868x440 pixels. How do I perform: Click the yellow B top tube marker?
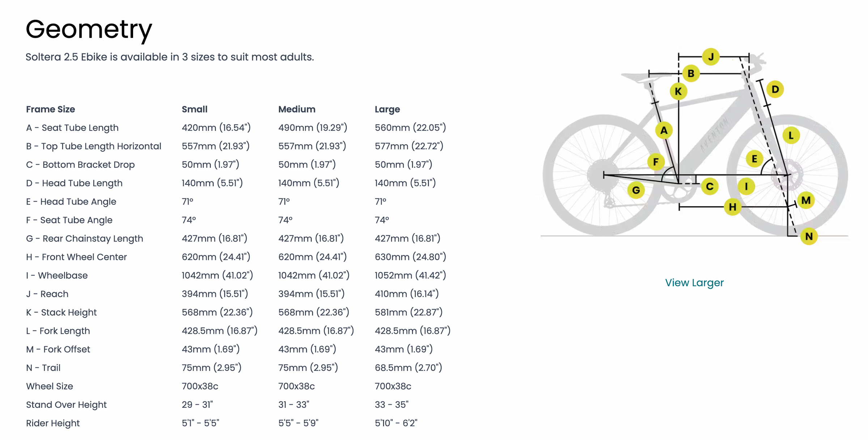click(691, 73)
